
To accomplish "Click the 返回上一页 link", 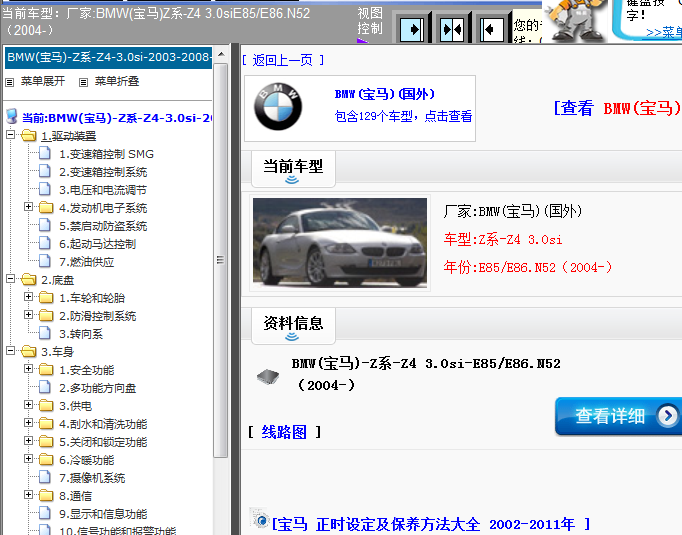I will click(283, 60).
